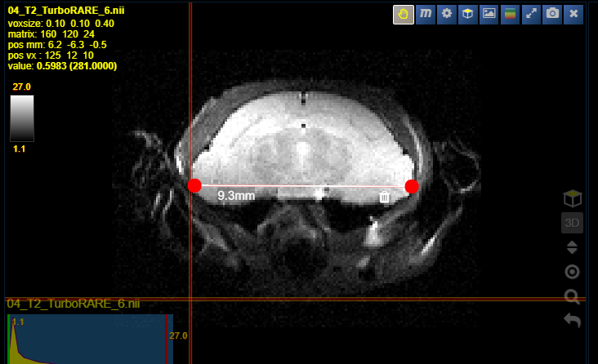
Task: Click the 04_T2_TurboRARE_6.nii title at top
Action: 66,11
